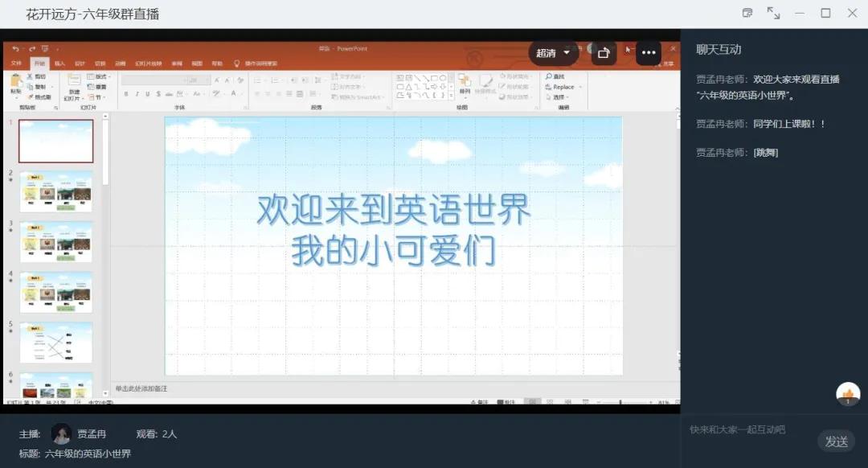
Task: Switch to the 动画 ribbon tab
Action: (x=120, y=64)
